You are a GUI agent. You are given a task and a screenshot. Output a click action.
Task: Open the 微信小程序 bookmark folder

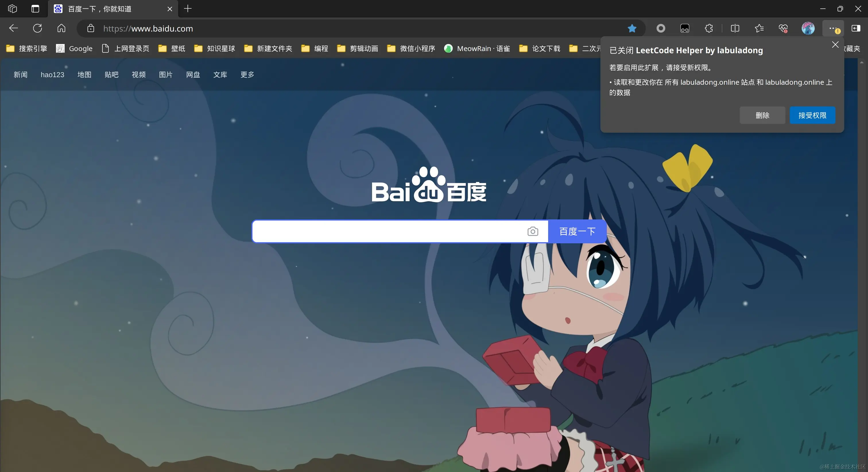(x=411, y=48)
